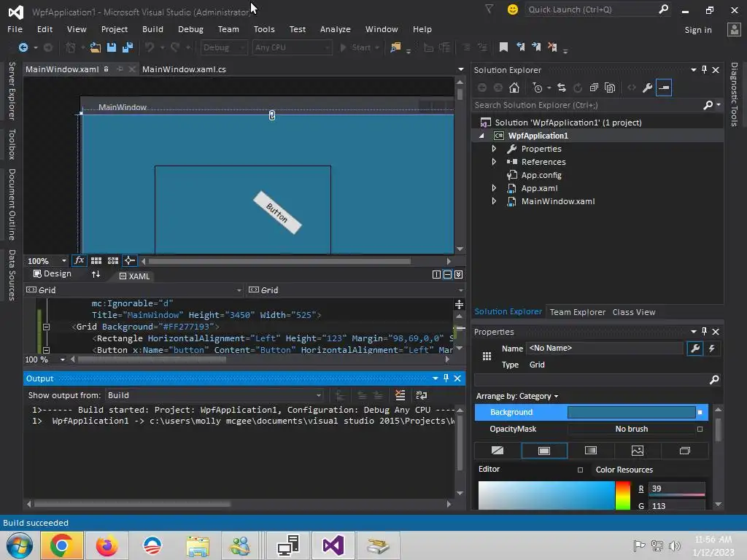Viewport: 747px width, 560px height.
Task: Switch to horizontal split view
Action: click(x=447, y=275)
